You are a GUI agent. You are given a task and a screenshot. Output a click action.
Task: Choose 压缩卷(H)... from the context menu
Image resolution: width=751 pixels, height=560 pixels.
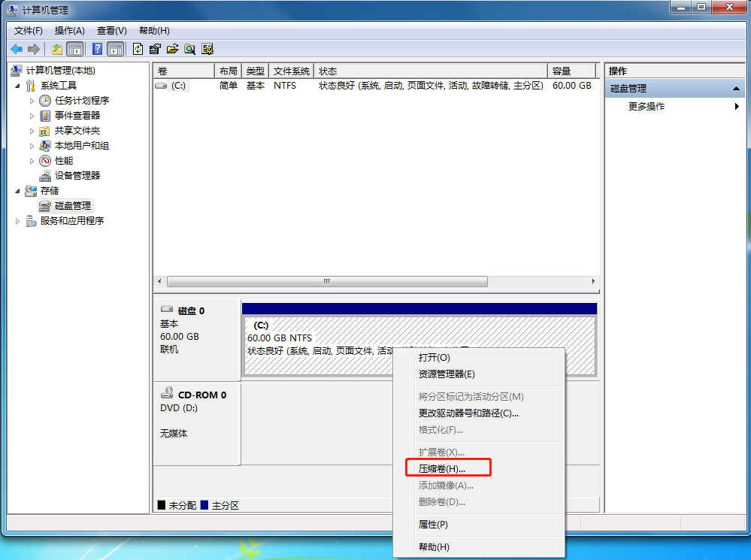pyautogui.click(x=442, y=468)
